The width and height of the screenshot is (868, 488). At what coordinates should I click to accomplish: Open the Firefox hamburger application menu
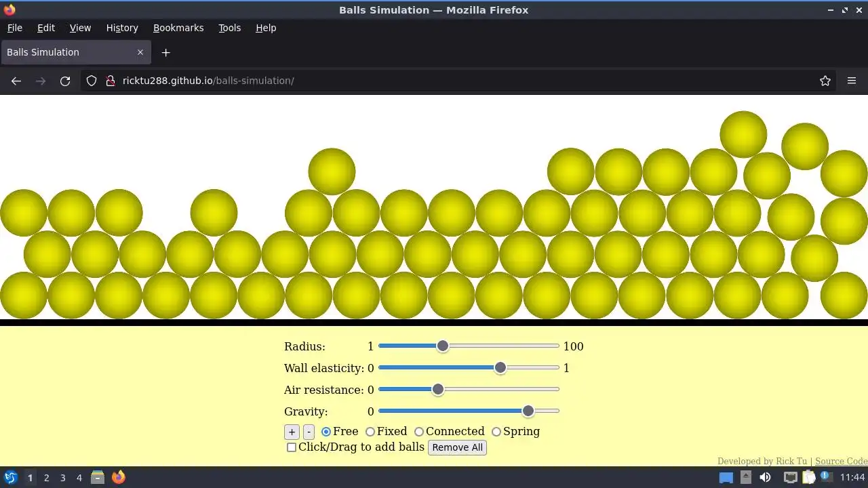point(852,81)
